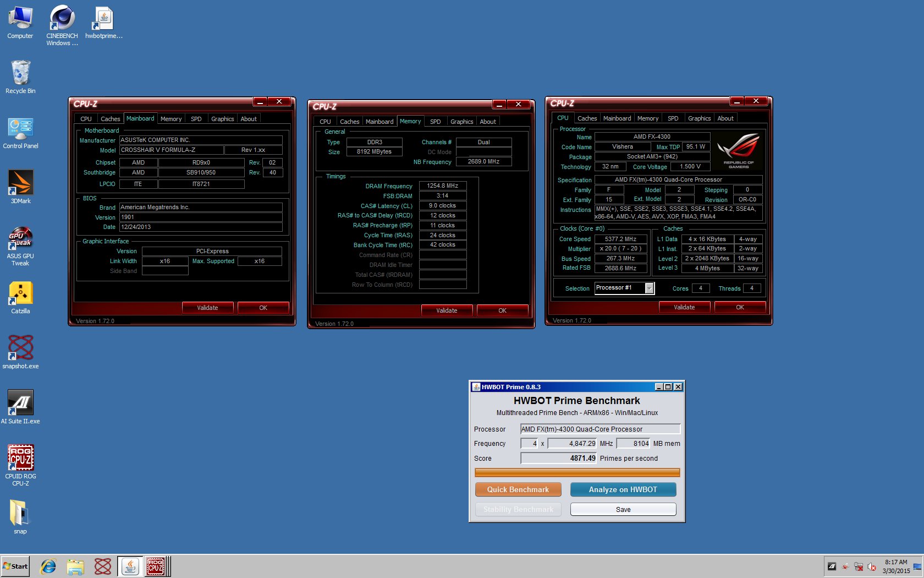
Task: Click the Multiplier x 20.0 value
Action: tap(620, 248)
